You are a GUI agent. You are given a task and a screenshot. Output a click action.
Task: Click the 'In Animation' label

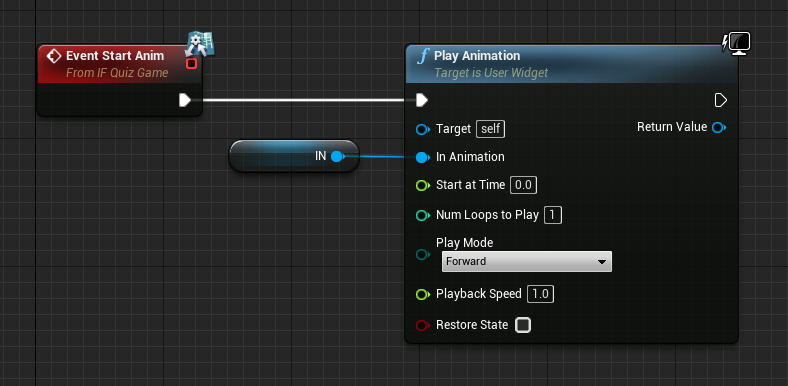pyautogui.click(x=470, y=157)
